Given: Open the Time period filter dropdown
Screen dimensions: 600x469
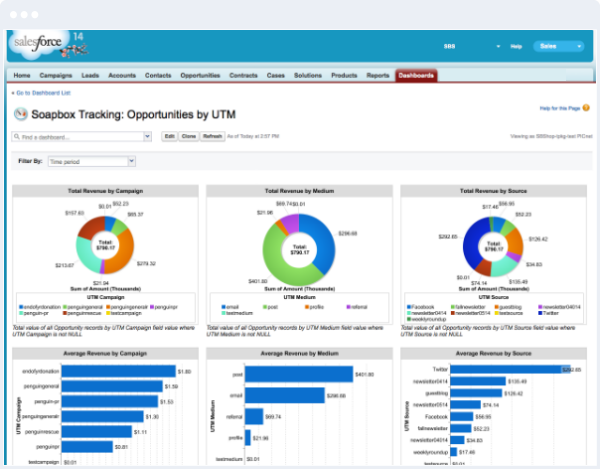Looking at the screenshot, I should (92, 161).
